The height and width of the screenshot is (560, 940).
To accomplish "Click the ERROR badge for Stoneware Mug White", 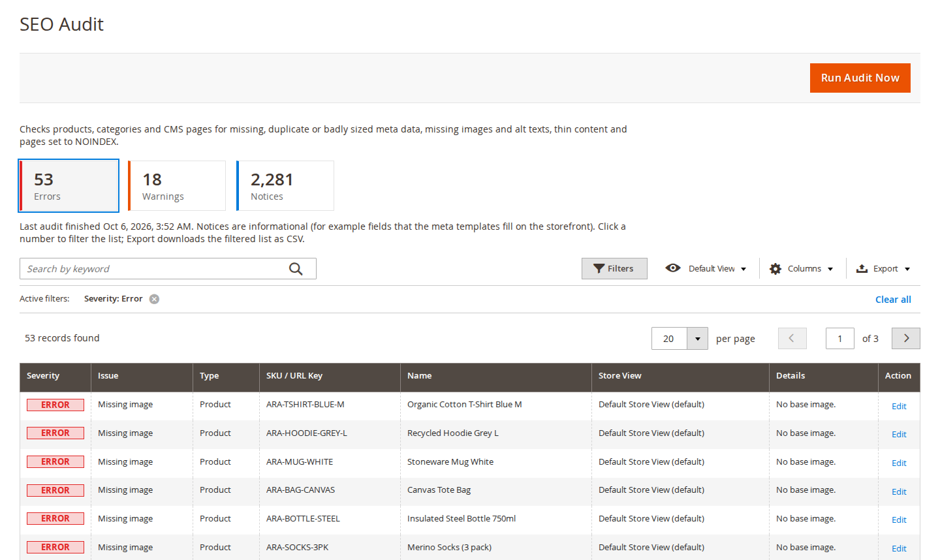I will 55,461.
